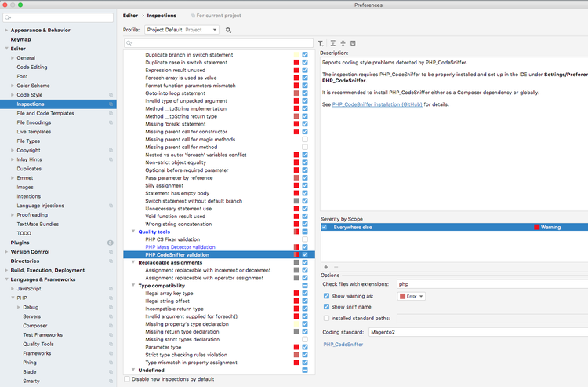Open the profile gear settings icon
Screen dimensions: 588x387
pos(228,30)
